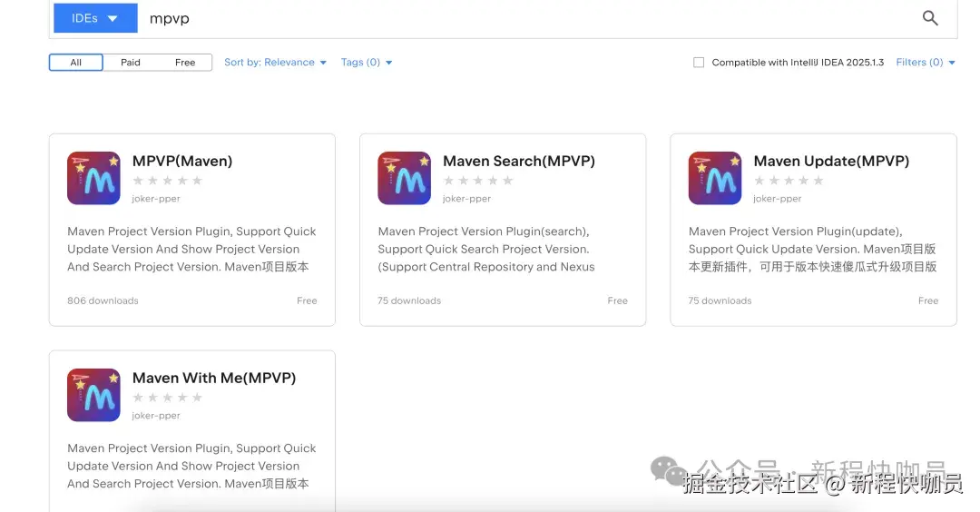Click 75 downloads on Maven Update(MPVP) card
980x512 pixels.
pyautogui.click(x=720, y=300)
